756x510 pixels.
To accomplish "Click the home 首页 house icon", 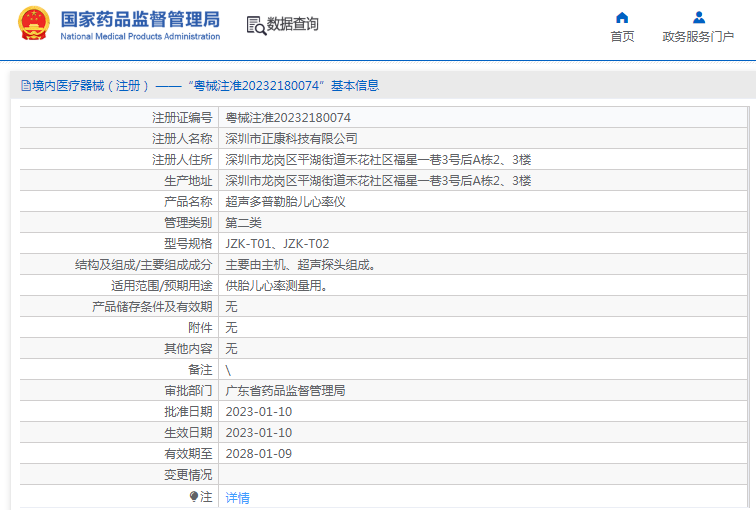I will pos(622,18).
